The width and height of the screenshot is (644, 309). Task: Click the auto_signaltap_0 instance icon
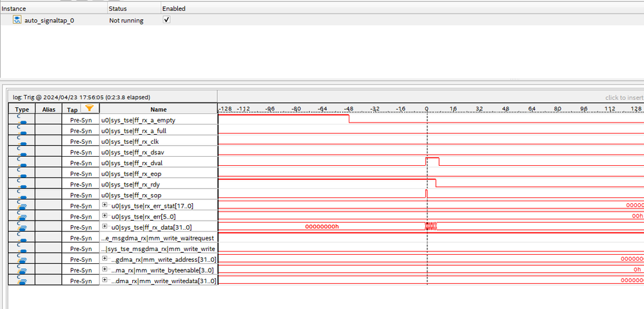pyautogui.click(x=17, y=20)
